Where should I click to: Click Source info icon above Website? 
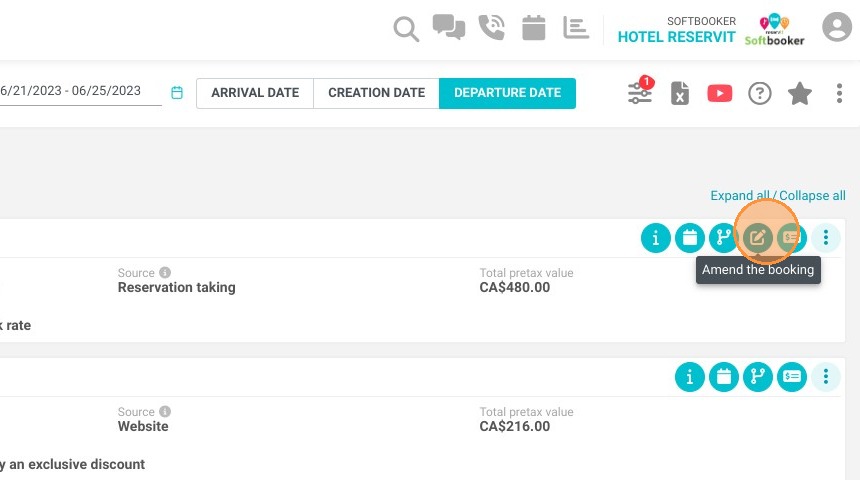click(x=165, y=411)
